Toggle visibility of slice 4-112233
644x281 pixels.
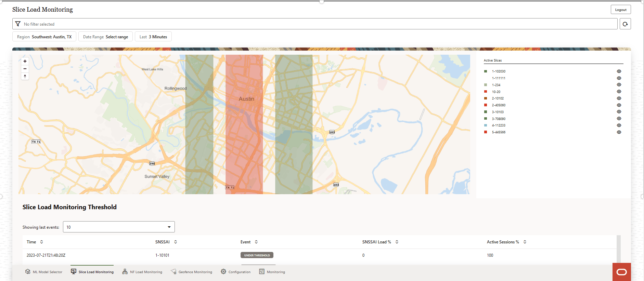[x=619, y=125]
